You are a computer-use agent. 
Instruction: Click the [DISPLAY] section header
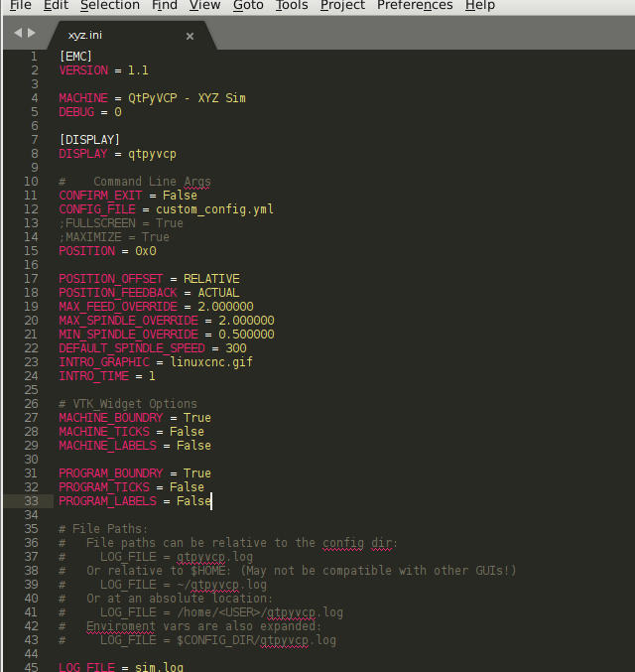coord(89,140)
